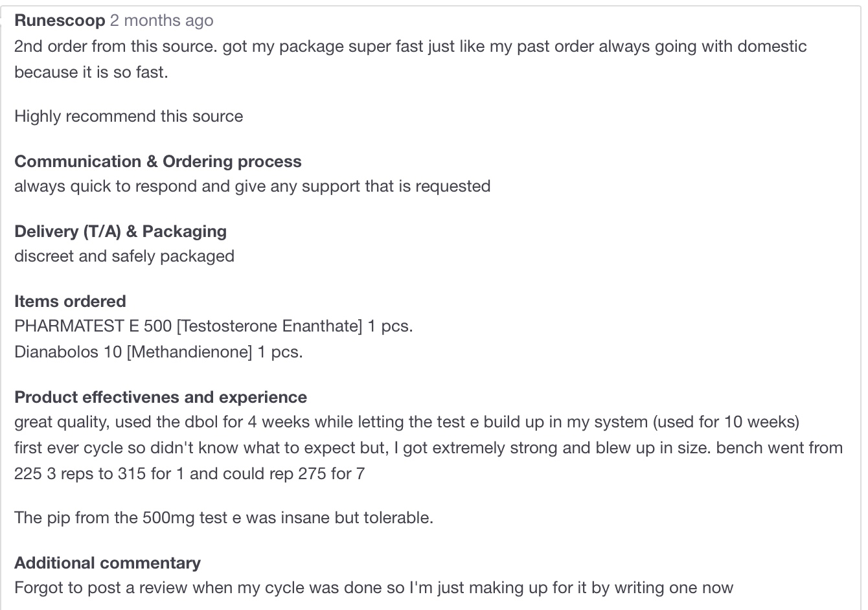Click the 'Items ordered' heading
The height and width of the screenshot is (610, 868).
[x=70, y=301]
